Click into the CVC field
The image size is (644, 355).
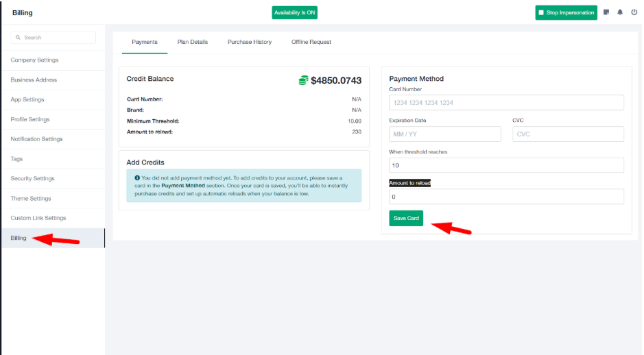(568, 134)
